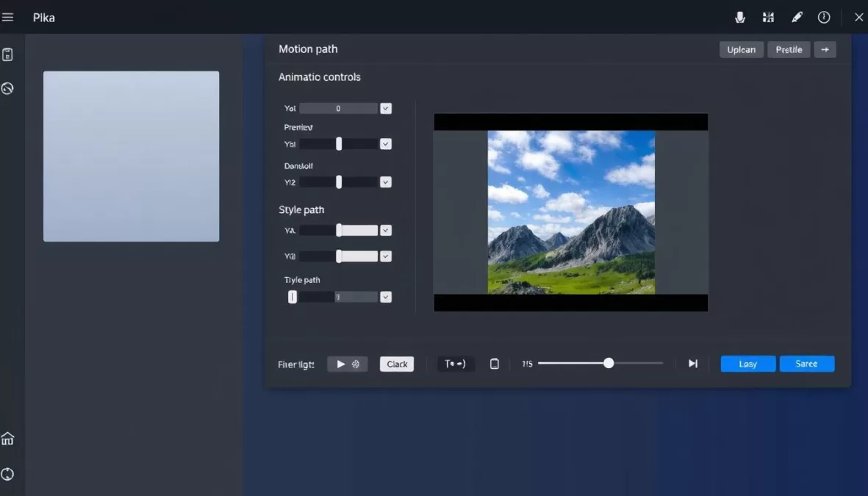This screenshot has height=496, width=868.
Task: Open the layout grid icon in the top bar
Action: 768,17
